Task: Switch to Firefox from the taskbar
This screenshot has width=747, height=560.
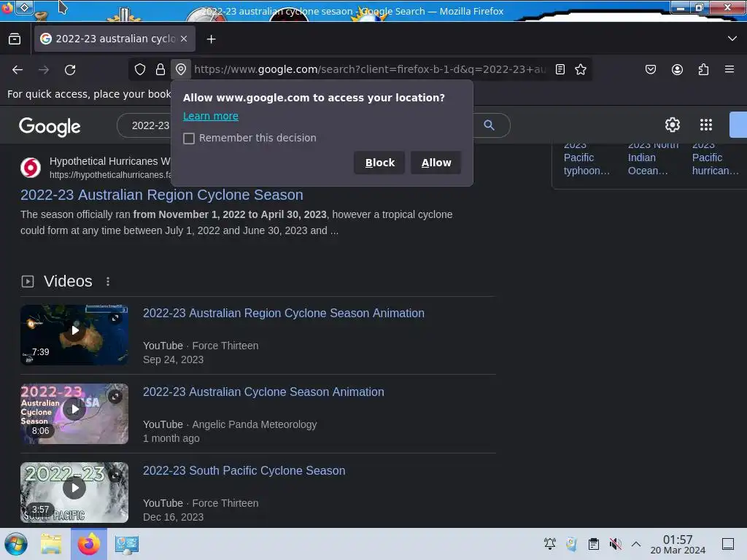Action: click(88, 544)
